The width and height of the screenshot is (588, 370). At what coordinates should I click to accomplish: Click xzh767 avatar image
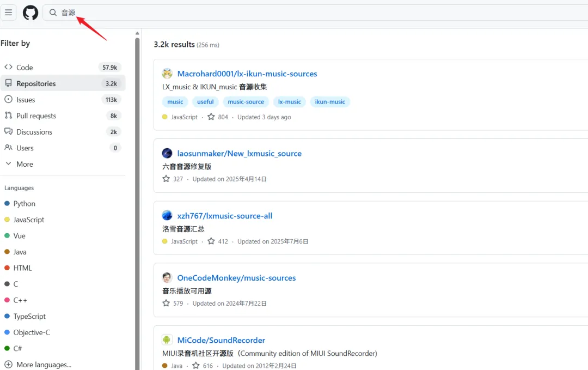click(x=167, y=215)
